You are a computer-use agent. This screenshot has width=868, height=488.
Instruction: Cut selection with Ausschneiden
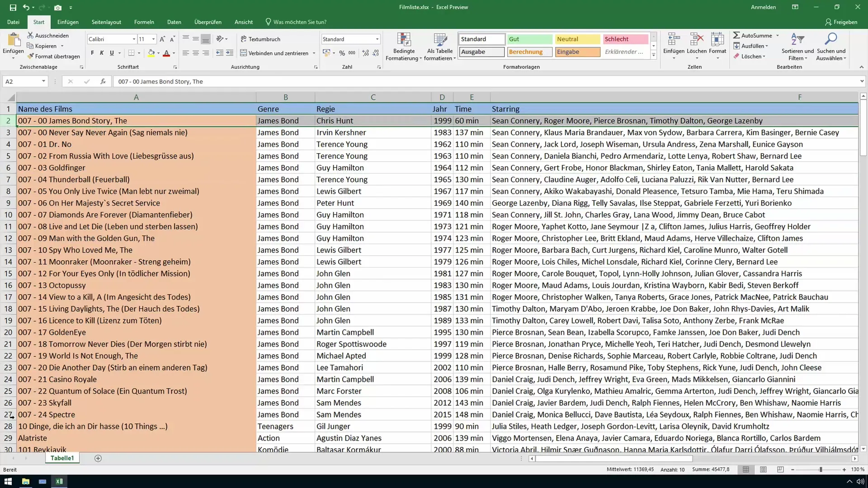click(x=48, y=35)
